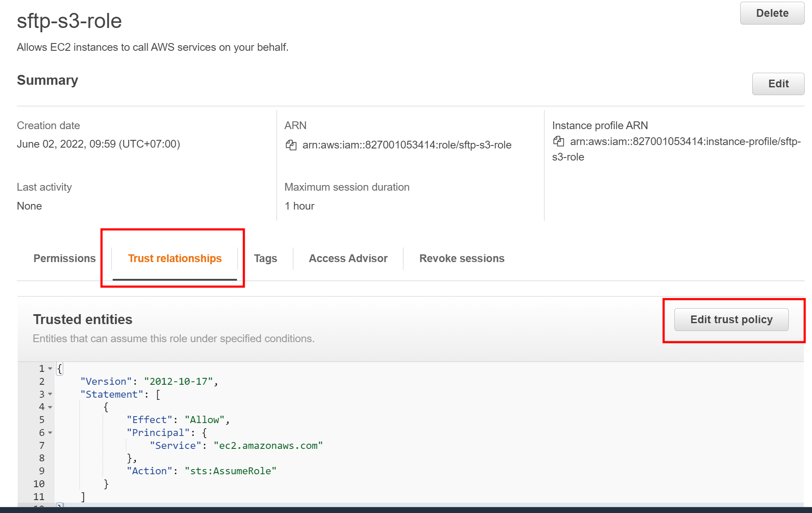Click the instance profile ARN value
Screen dimensions: 812x513
click(x=677, y=149)
